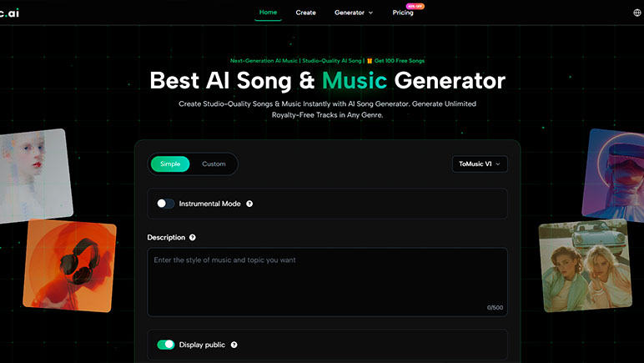Select the Simple mode pill
Image resolution: width=644 pixels, height=363 pixels.
(x=170, y=164)
